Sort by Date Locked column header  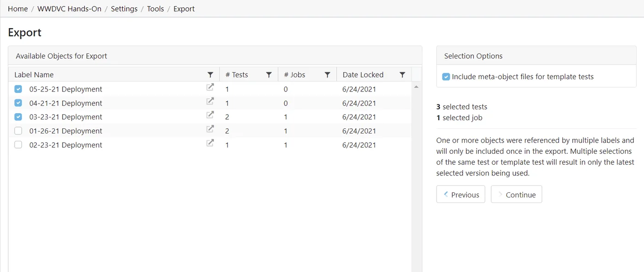pyautogui.click(x=363, y=75)
